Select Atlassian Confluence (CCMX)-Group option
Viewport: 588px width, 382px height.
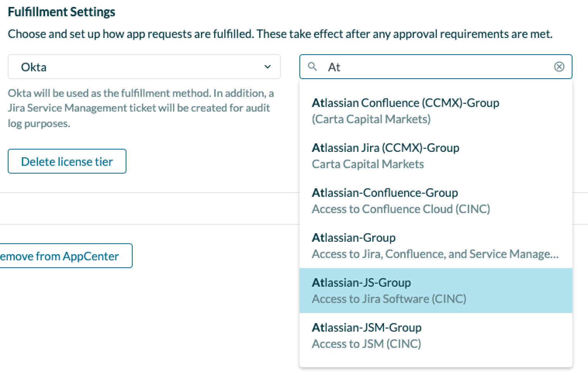[405, 103]
